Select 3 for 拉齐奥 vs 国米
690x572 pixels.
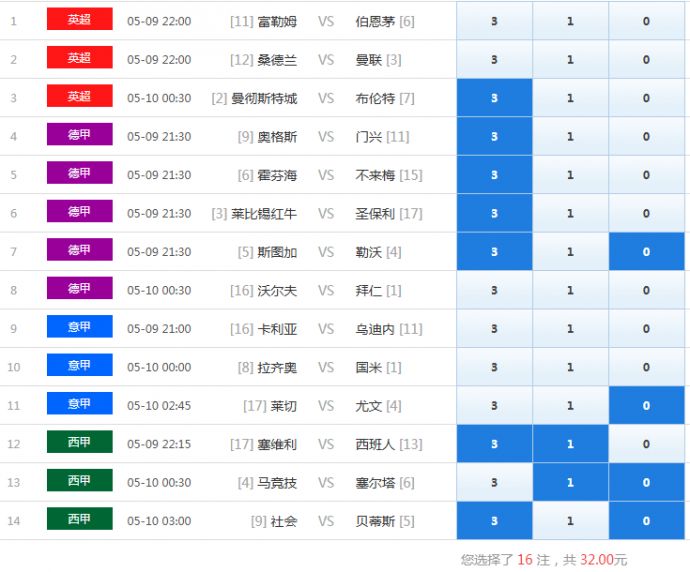[x=494, y=367]
